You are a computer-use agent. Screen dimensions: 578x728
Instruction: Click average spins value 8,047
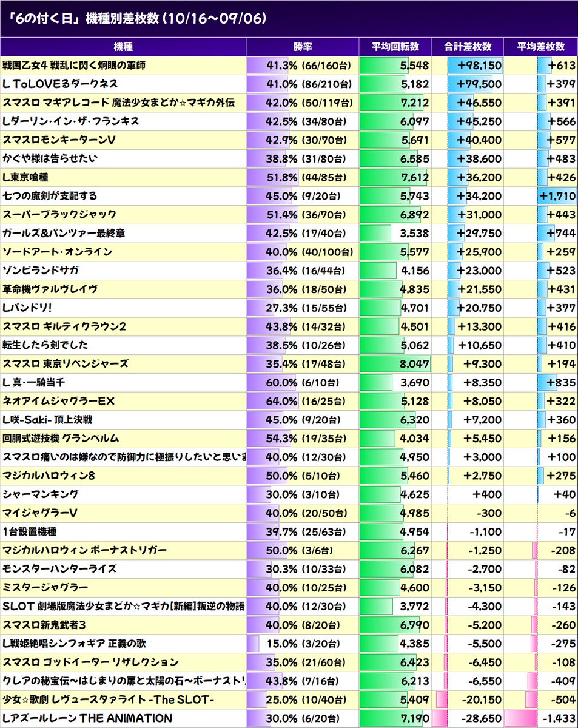[415, 364]
